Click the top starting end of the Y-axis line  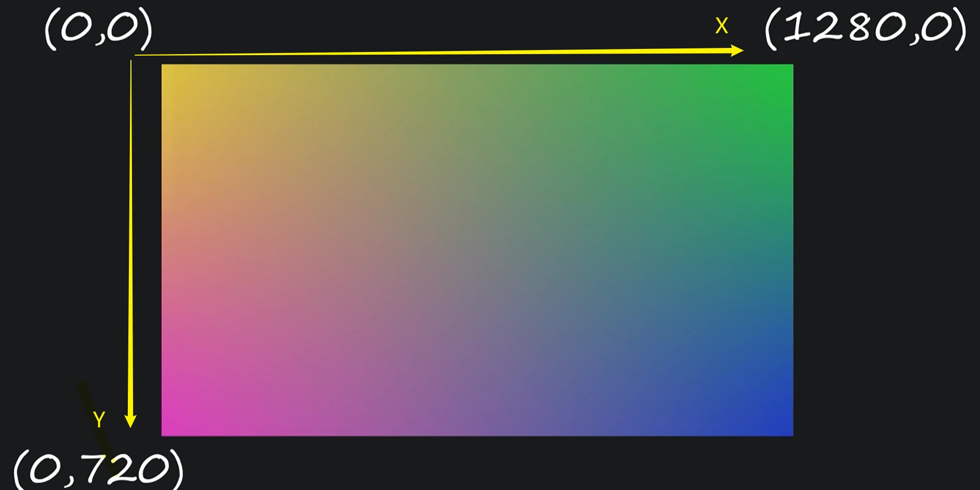tap(131, 61)
